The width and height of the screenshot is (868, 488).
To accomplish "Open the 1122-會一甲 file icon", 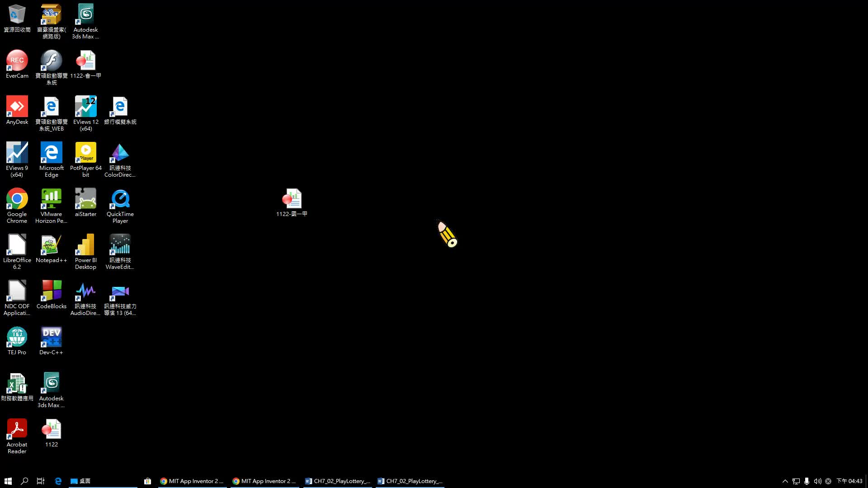I will pos(85,64).
